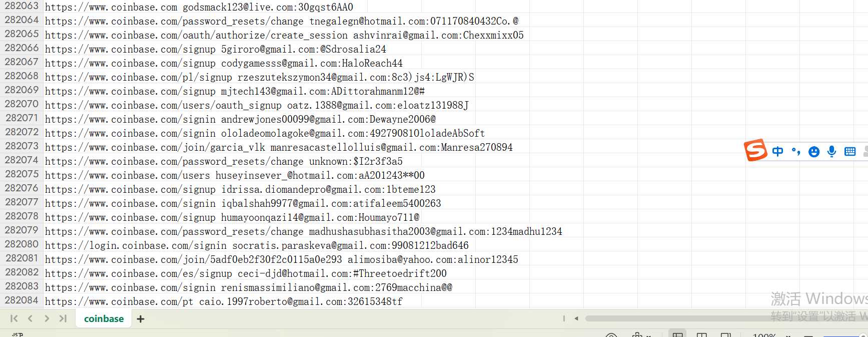Start voice input from the IME microphone
868x337 pixels.
(x=831, y=151)
